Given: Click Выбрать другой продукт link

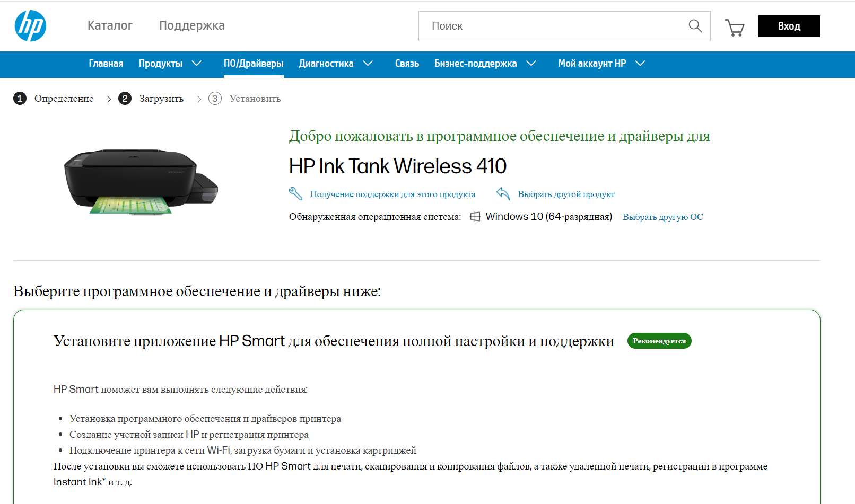Looking at the screenshot, I should (x=566, y=194).
